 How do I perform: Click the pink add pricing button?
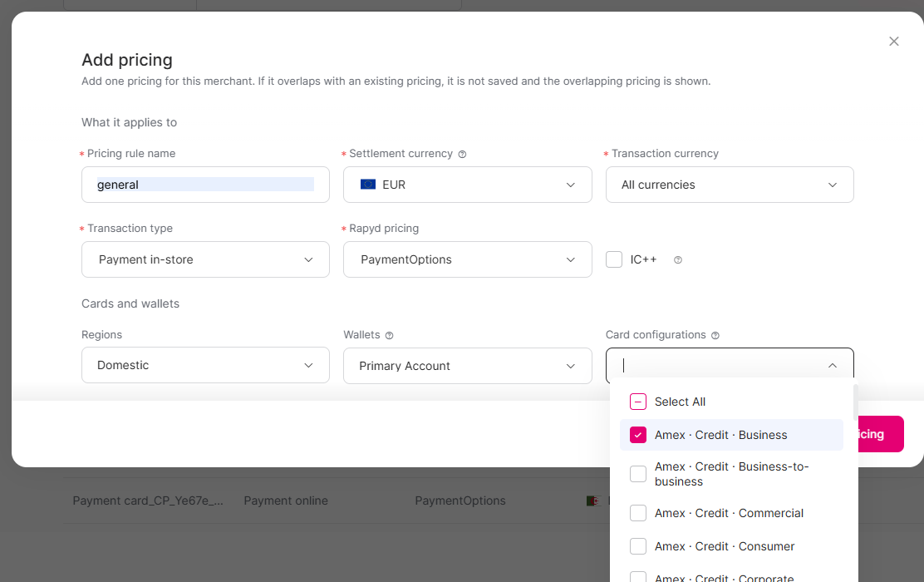click(881, 434)
